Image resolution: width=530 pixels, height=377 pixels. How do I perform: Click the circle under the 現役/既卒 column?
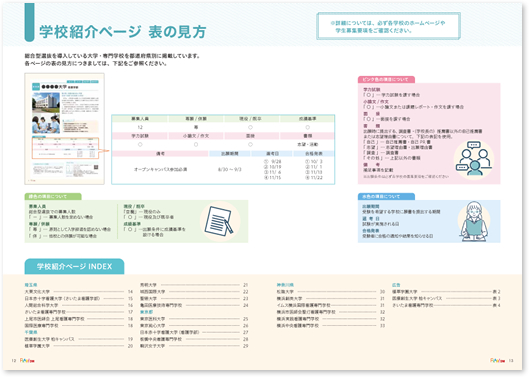pyautogui.click(x=250, y=127)
